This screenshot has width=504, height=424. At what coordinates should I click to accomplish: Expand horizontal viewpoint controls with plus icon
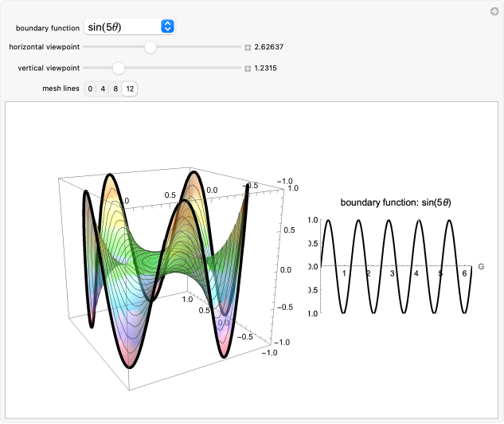pos(248,47)
